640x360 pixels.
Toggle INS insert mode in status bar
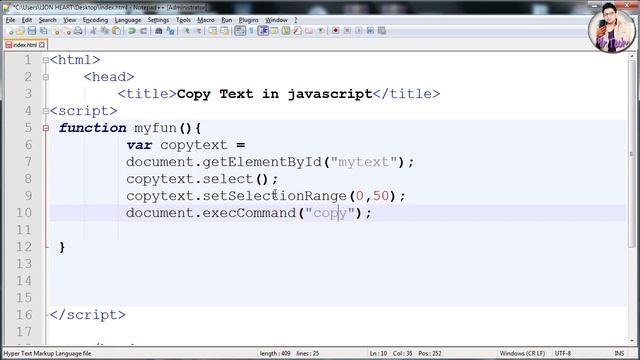[619, 353]
